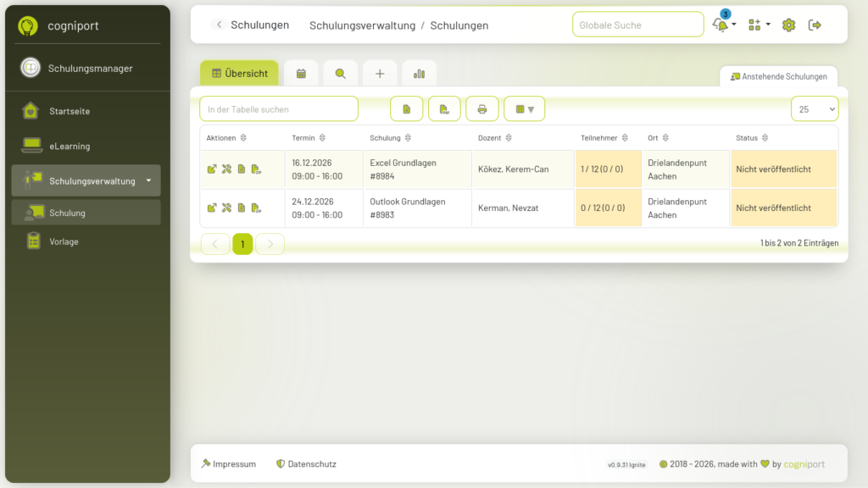This screenshot has height=488, width=868.
Task: Export table to Excel file
Action: 406,109
